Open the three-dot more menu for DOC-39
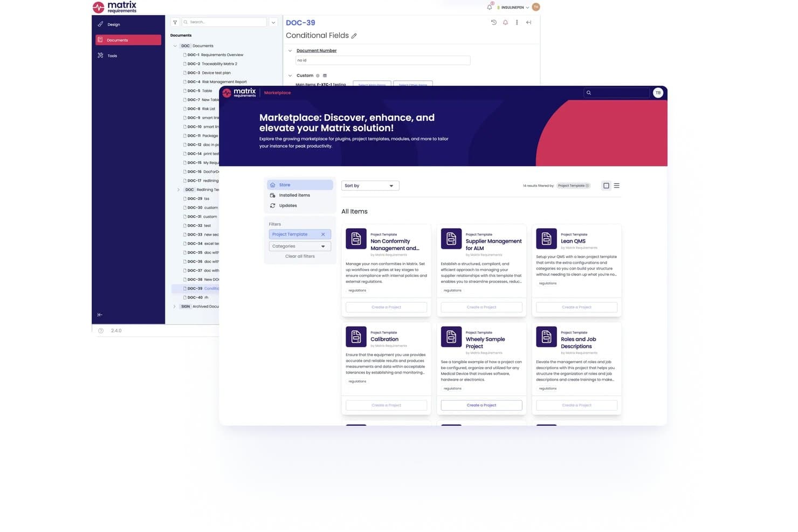This screenshot has width=798, height=532. (x=517, y=22)
